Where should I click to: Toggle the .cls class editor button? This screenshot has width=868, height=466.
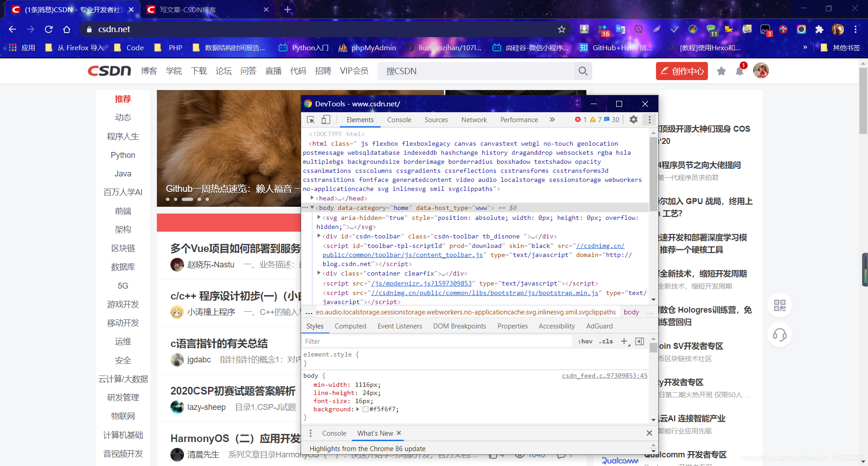tap(606, 342)
